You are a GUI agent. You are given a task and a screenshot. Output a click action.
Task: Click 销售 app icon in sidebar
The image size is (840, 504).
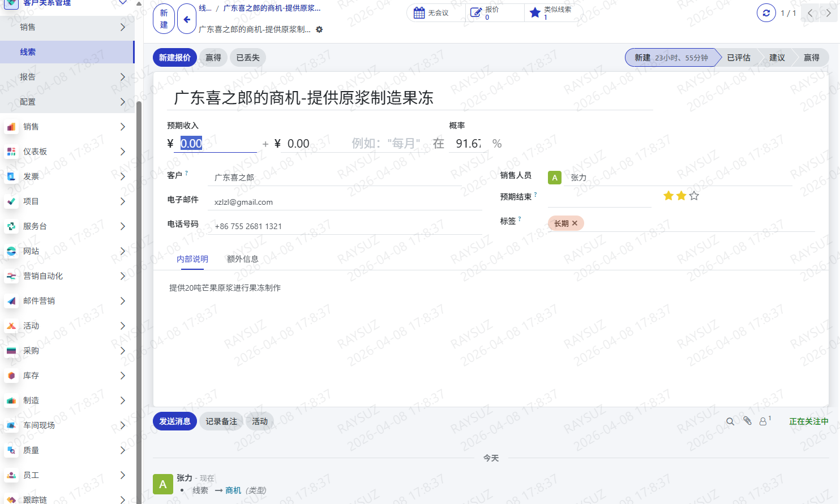click(11, 127)
